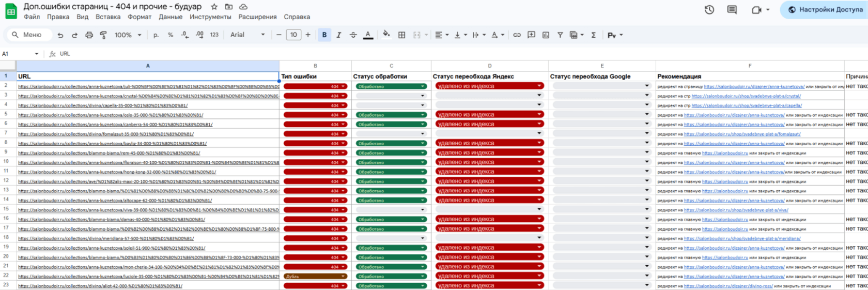Image resolution: width=868 pixels, height=290 pixels.
Task: Click the font size input field
Action: (x=293, y=35)
